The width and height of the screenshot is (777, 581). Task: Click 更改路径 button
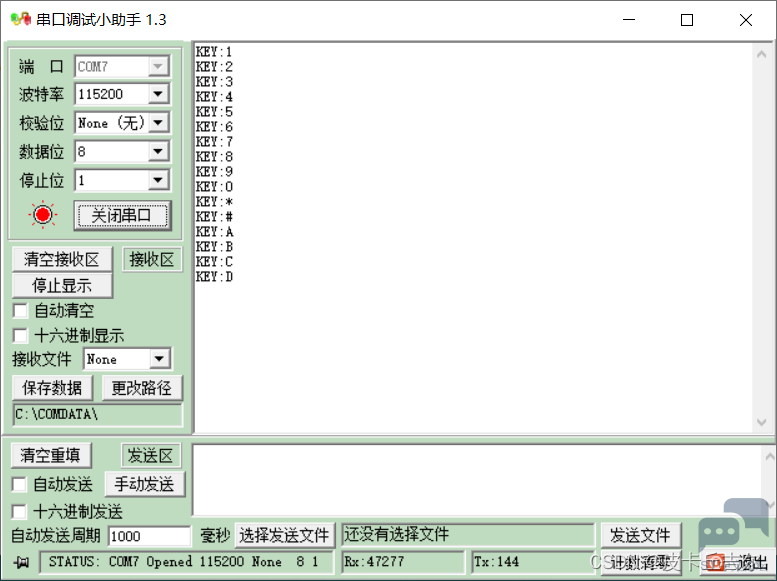(x=142, y=388)
